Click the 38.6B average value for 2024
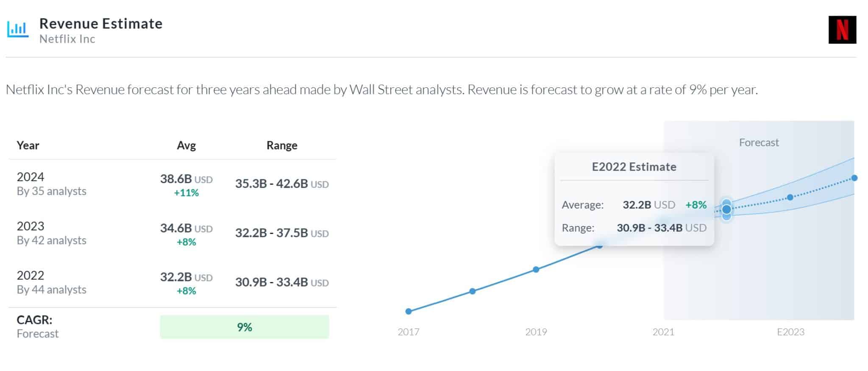 [x=176, y=179]
